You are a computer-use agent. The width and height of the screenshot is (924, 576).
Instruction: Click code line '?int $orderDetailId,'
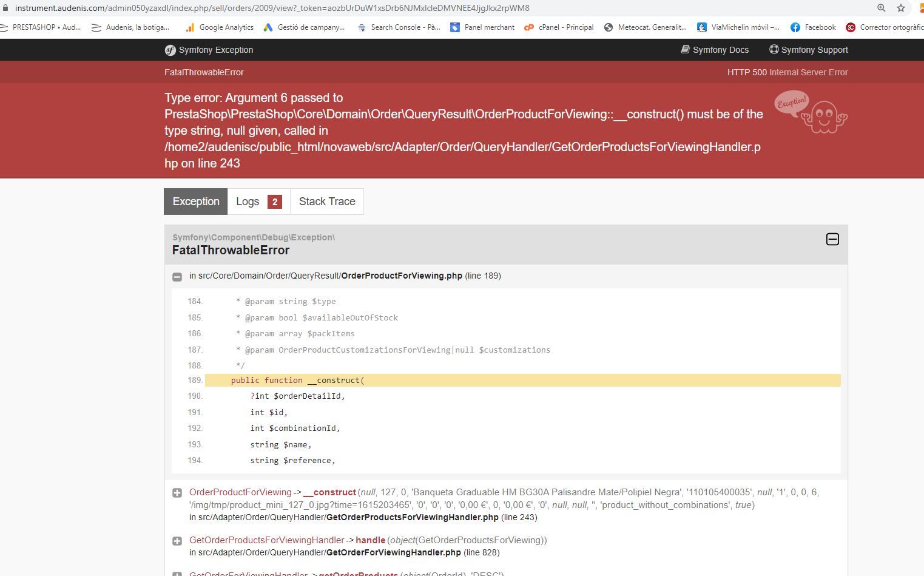297,396
